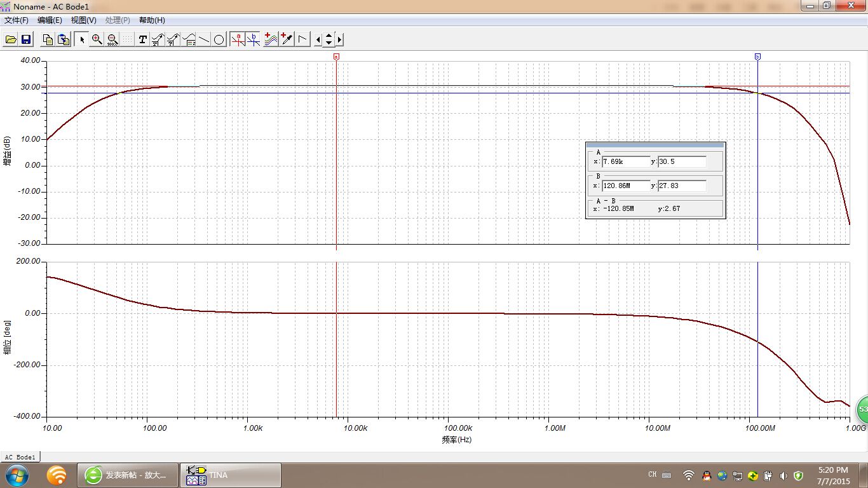Image resolution: width=868 pixels, height=488 pixels.
Task: Click the right arrow toolbar button
Action: coord(339,39)
